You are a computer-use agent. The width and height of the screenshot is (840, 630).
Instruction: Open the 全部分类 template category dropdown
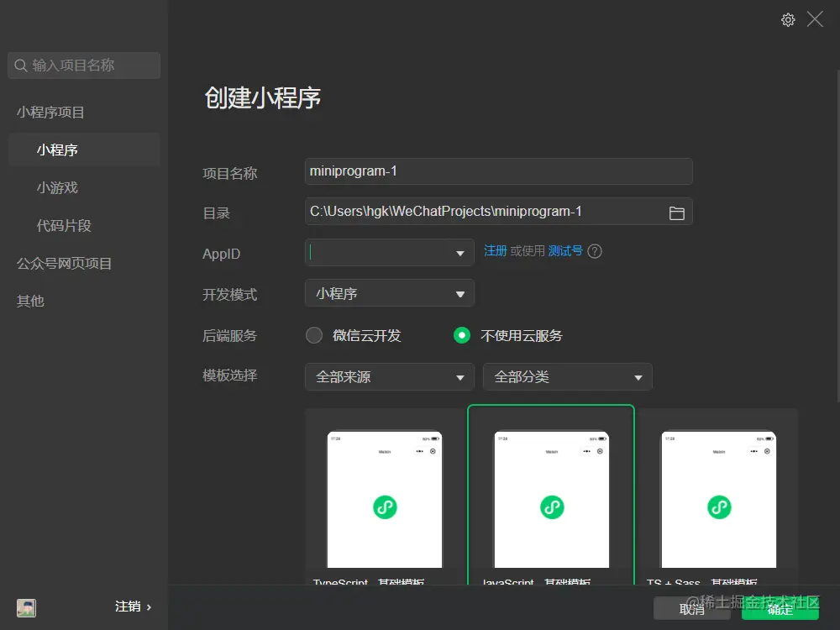(x=567, y=376)
